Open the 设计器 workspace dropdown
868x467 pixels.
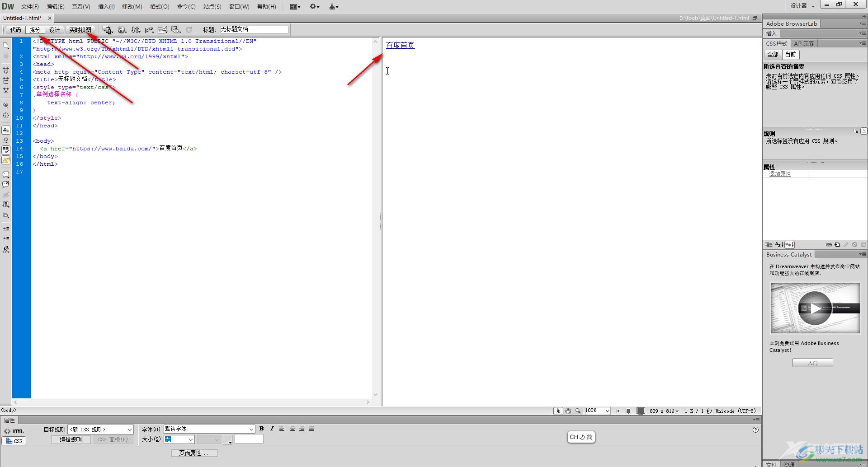click(802, 6)
